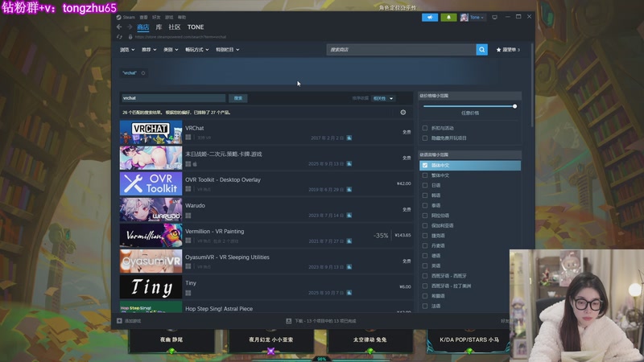644x362 pixels.
Task: Click the store page vertical scrollbar
Action: coord(532,84)
